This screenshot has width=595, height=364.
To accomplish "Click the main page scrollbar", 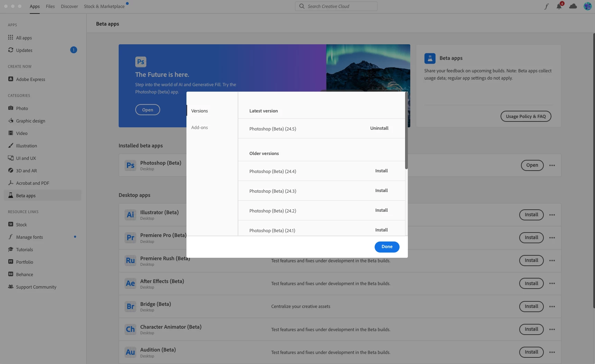I will pyautogui.click(x=594, y=171).
